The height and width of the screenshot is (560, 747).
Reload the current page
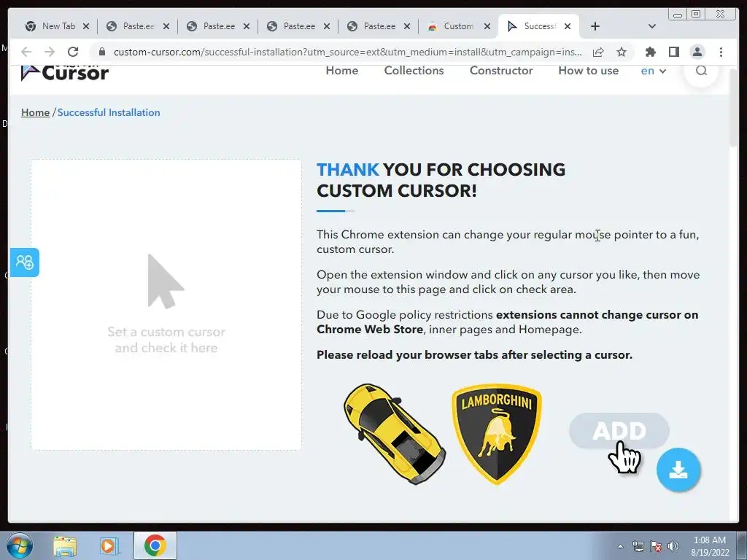click(x=73, y=52)
